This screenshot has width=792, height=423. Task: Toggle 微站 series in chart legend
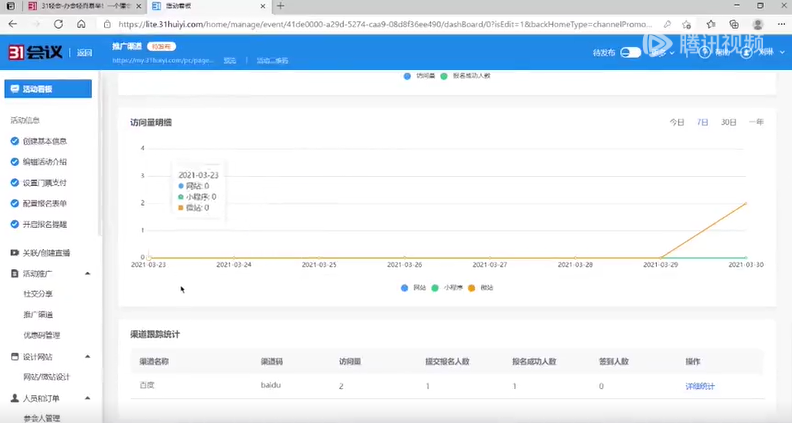471,287
